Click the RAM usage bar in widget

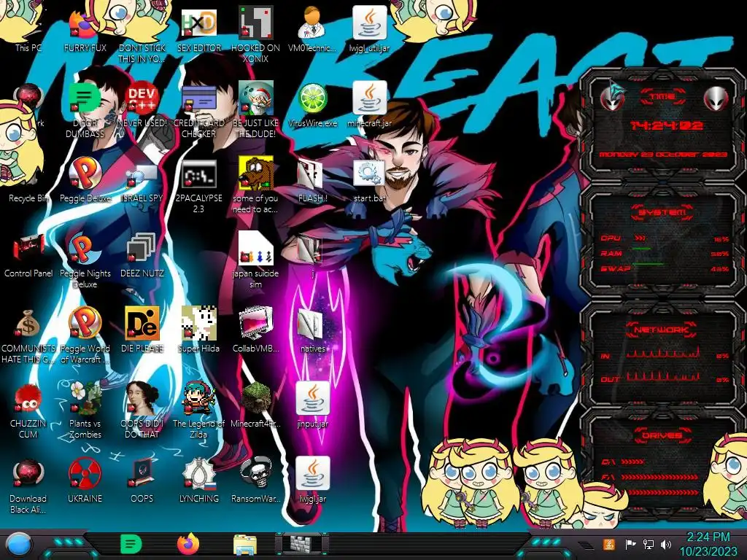[640, 249]
